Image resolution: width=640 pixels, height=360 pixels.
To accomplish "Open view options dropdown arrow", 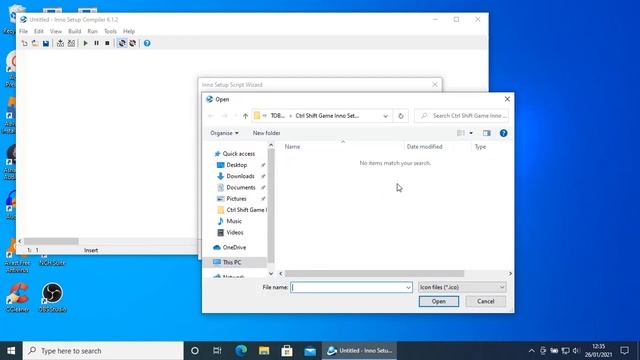I will point(471,133).
